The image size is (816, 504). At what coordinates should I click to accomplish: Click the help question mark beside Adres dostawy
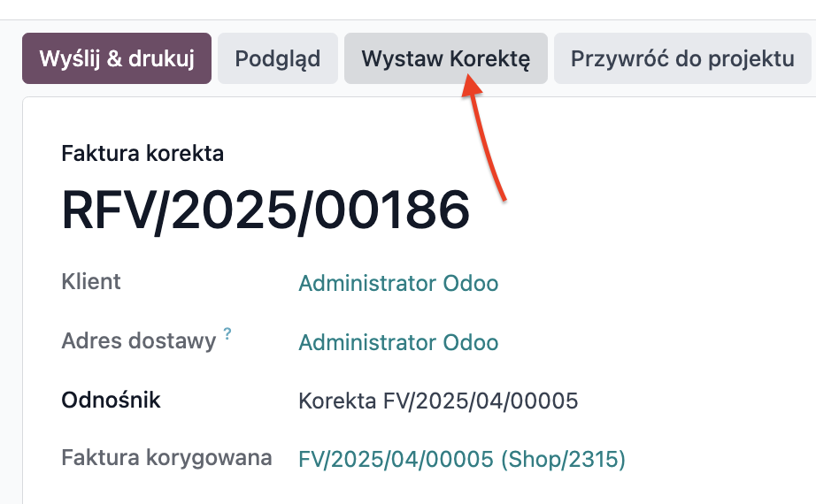point(227,333)
